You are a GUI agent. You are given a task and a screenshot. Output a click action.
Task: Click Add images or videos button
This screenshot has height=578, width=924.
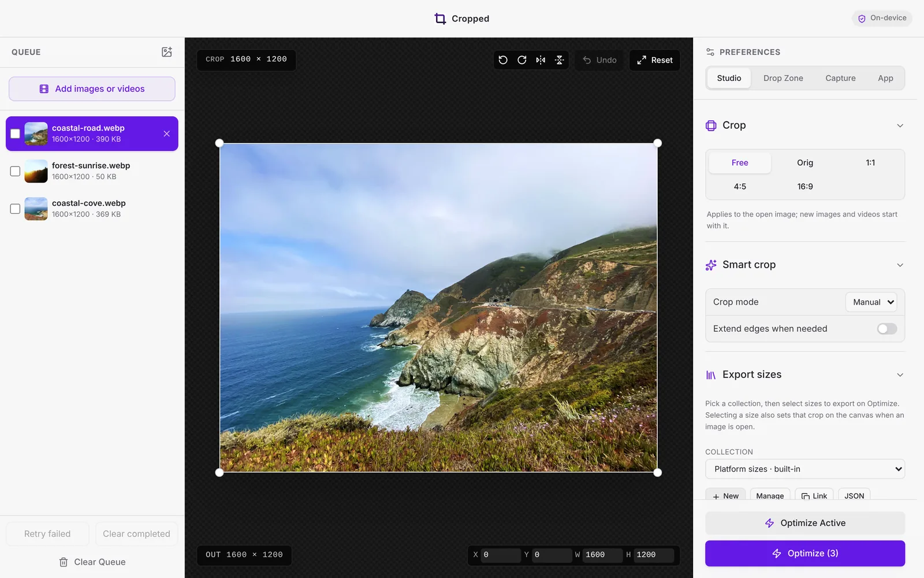tap(92, 89)
